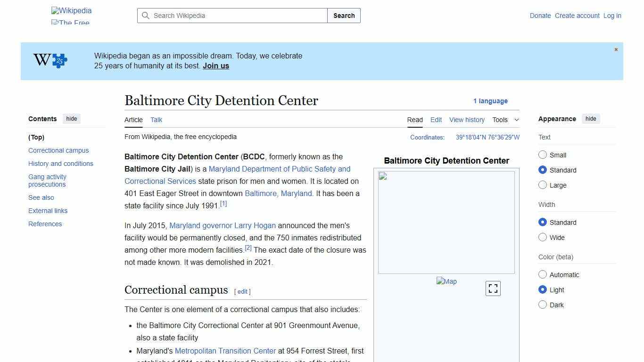Dismiss the anniversary banner with the × icon

(616, 49)
